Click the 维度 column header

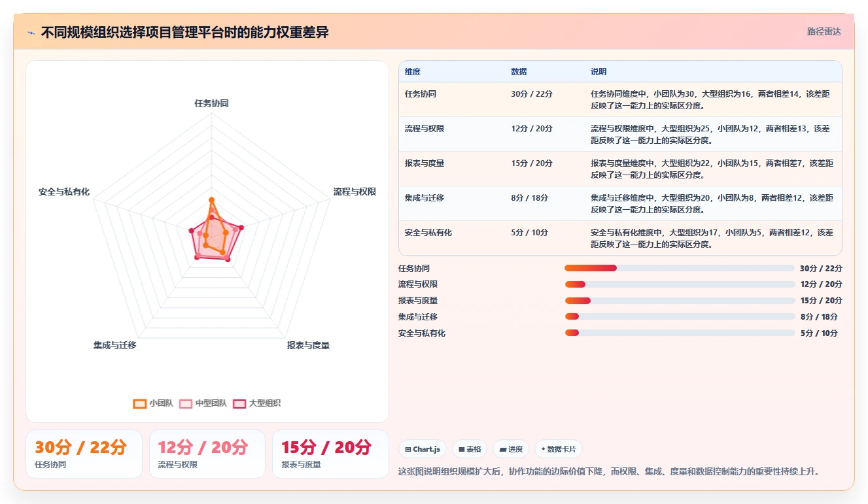pos(413,72)
